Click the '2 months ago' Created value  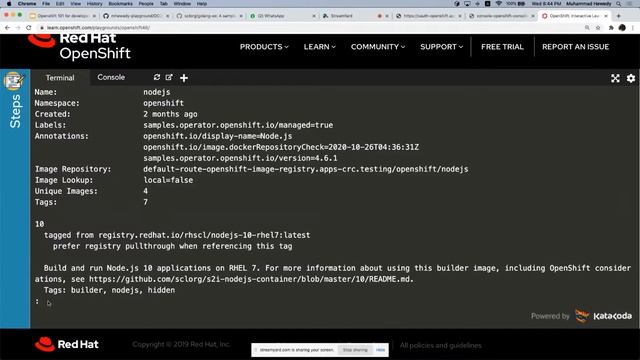[170, 114]
